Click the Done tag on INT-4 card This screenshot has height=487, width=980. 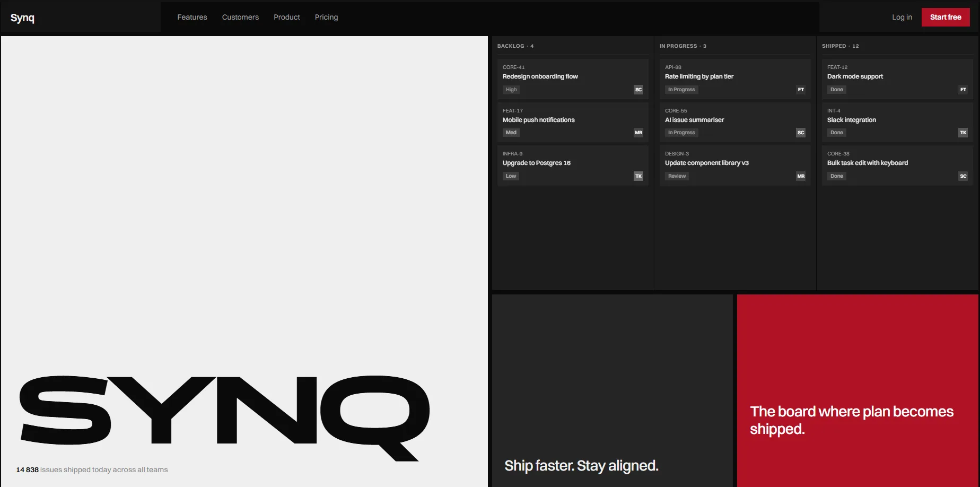coord(837,133)
